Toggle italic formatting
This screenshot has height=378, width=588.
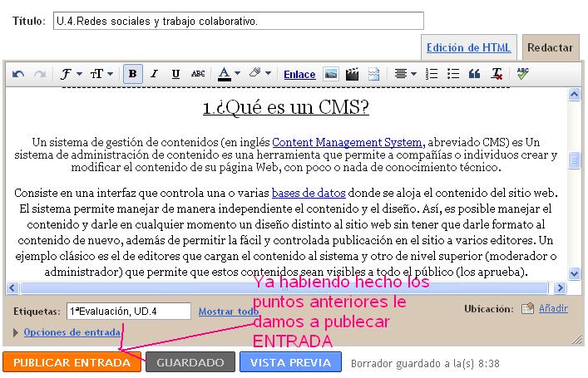154,74
